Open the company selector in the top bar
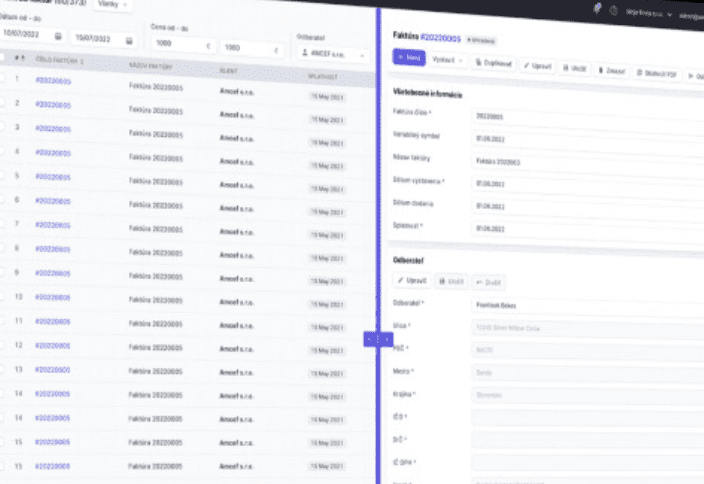The height and width of the screenshot is (484, 704). click(x=649, y=13)
